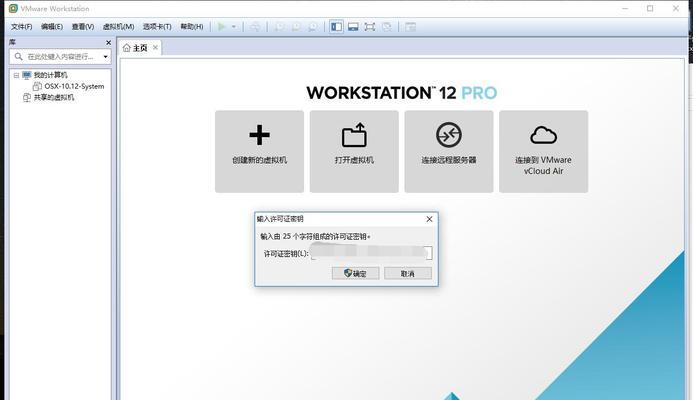Click the 共享的虚拟机 shared VMs icon
The height and width of the screenshot is (400, 693).
(27, 97)
